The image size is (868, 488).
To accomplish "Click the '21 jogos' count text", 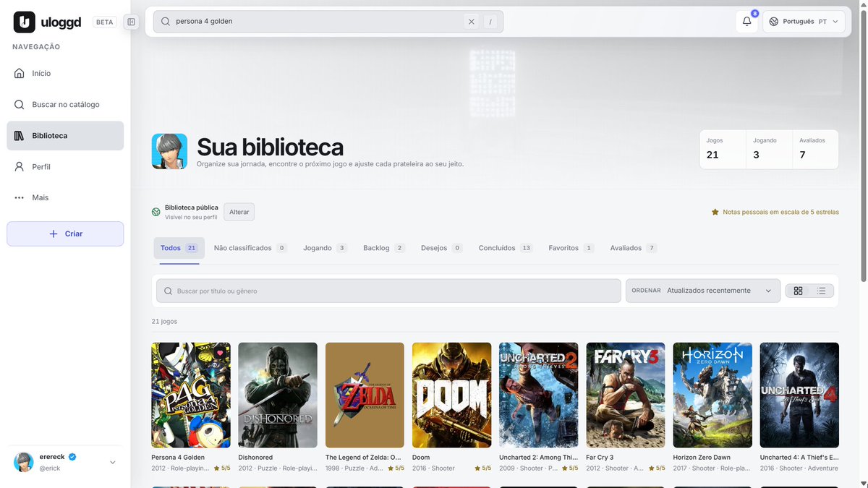I will (x=164, y=321).
